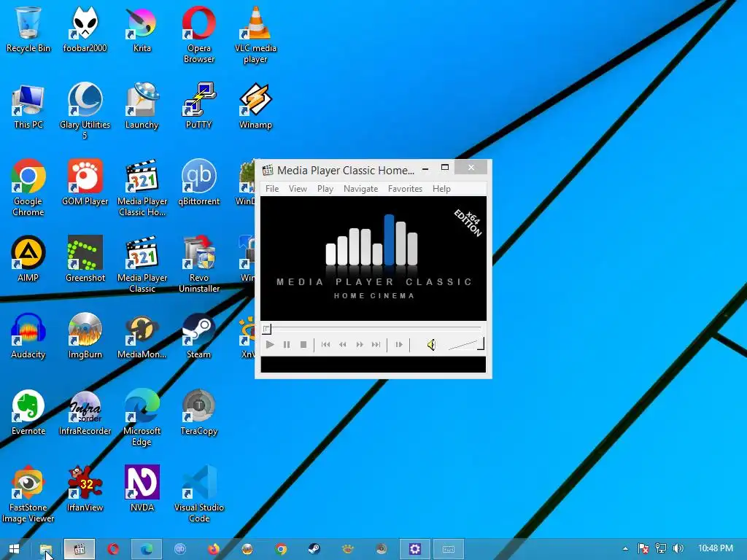Open the Help menu

[441, 189]
